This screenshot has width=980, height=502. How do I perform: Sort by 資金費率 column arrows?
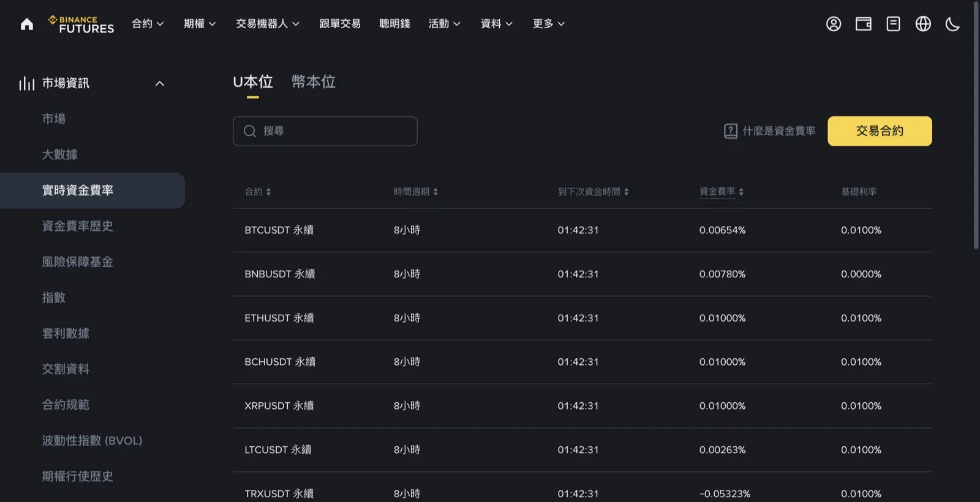point(741,192)
